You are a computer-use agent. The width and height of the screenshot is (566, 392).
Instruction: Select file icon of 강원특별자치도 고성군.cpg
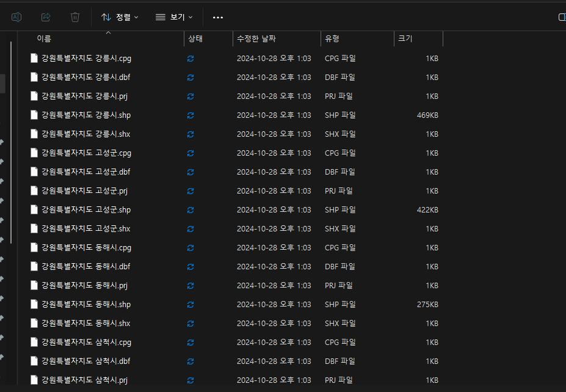pyautogui.click(x=34, y=153)
